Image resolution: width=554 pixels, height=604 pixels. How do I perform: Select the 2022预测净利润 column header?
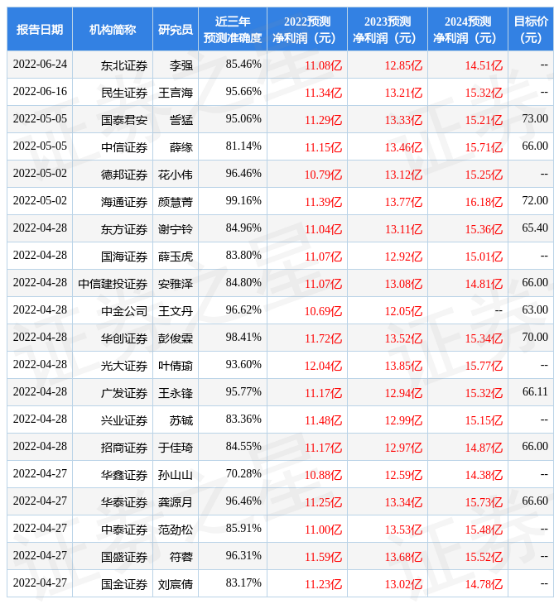307,29
